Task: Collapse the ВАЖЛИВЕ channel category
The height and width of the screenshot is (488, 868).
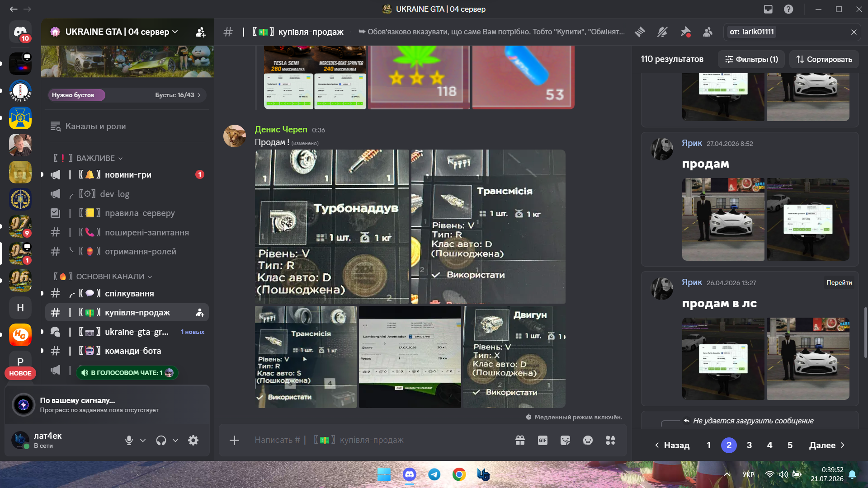Action: pos(88,158)
